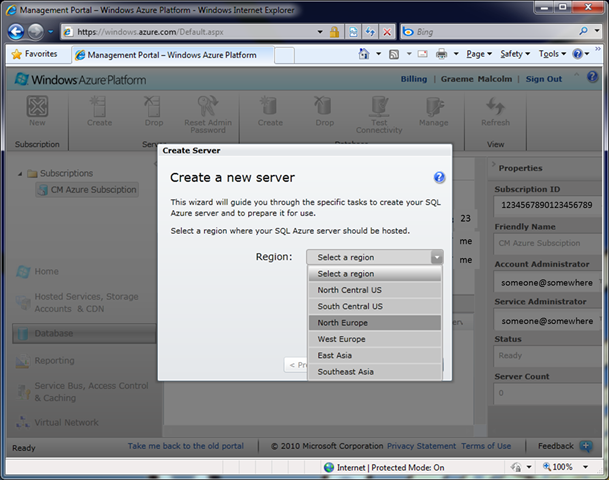Open zoom level dropdown at 100%
609x480 pixels.
tap(585, 467)
